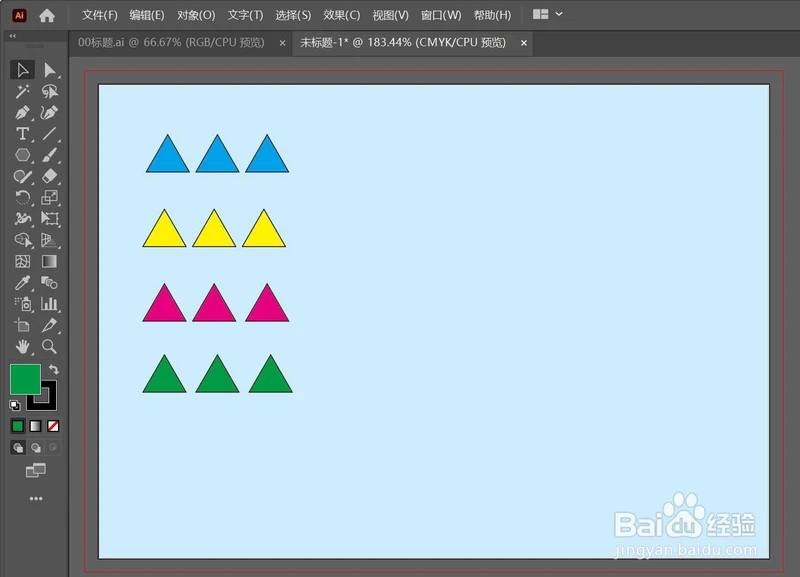800x577 pixels.
Task: Select the Magic Wand tool
Action: pos(22,91)
